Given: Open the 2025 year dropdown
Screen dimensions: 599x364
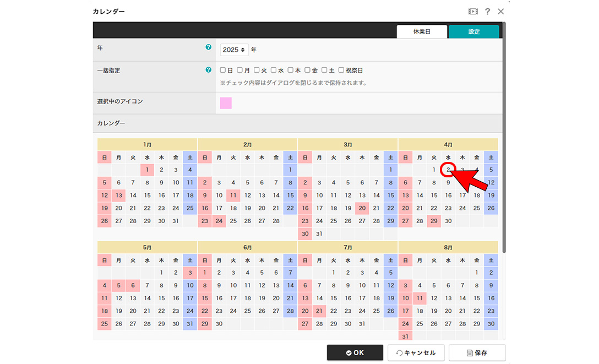Looking at the screenshot, I should click(235, 50).
